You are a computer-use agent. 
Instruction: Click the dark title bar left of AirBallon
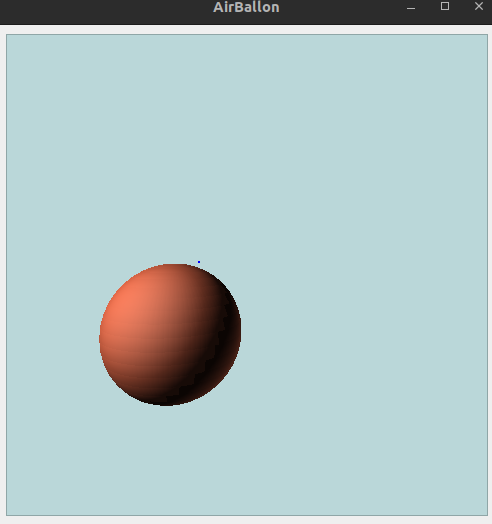click(100, 12)
